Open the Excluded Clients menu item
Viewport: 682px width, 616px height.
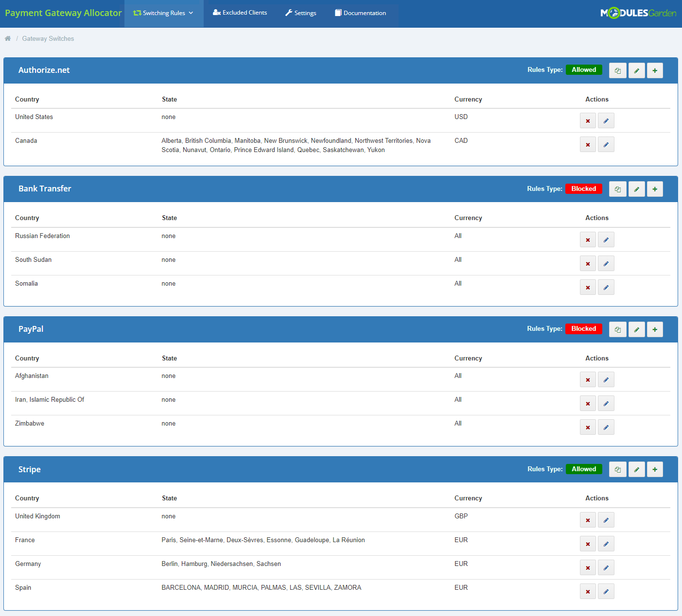(240, 13)
